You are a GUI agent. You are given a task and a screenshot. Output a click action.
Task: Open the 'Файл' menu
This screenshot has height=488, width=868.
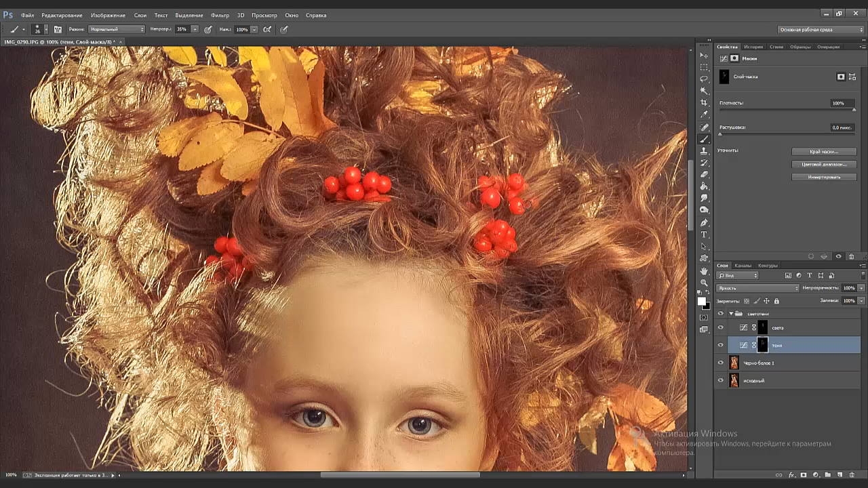tap(27, 15)
